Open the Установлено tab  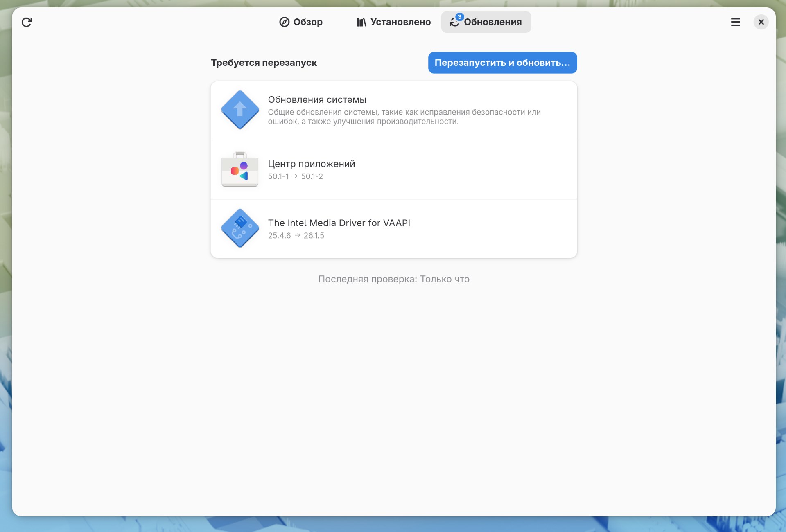click(x=393, y=22)
